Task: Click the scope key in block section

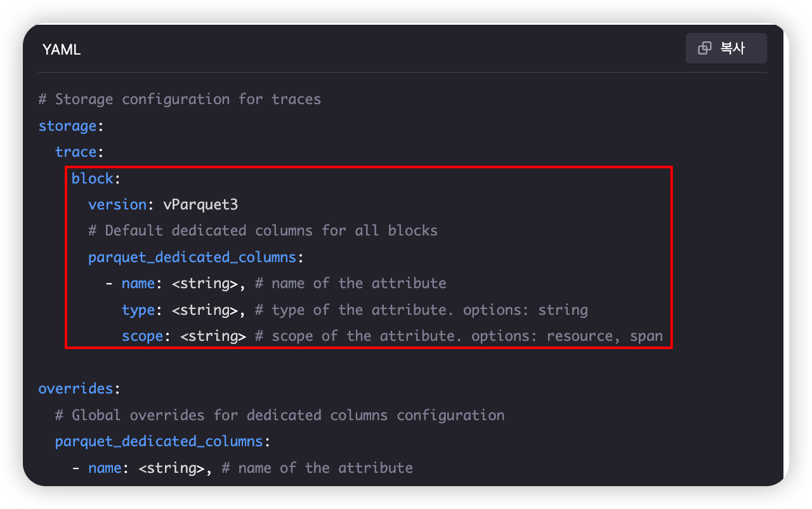Action: click(143, 336)
